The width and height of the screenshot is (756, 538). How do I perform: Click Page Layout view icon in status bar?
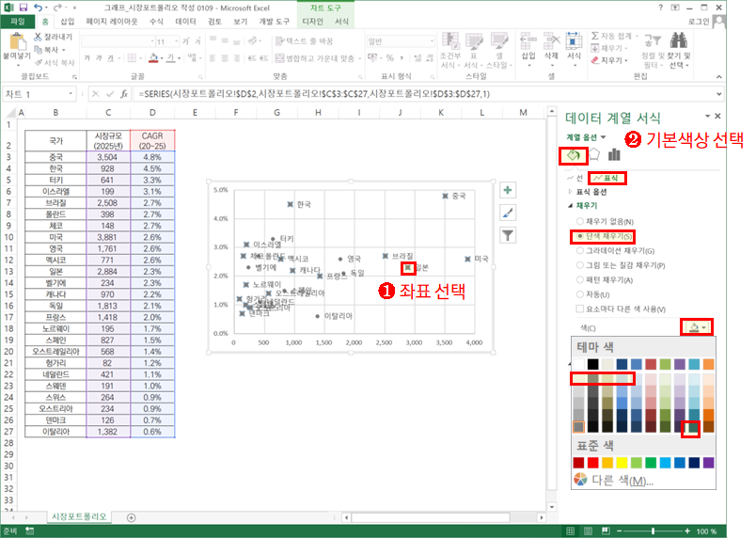point(588,531)
